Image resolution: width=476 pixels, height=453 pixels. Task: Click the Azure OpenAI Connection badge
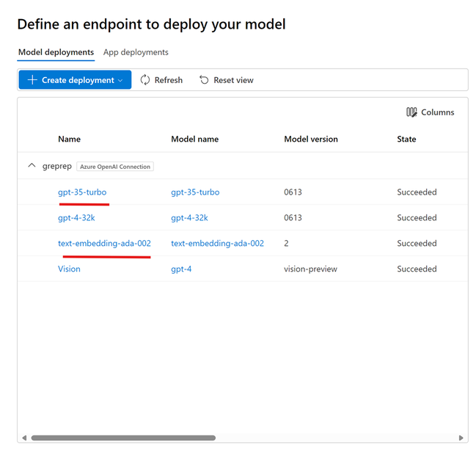(x=115, y=167)
